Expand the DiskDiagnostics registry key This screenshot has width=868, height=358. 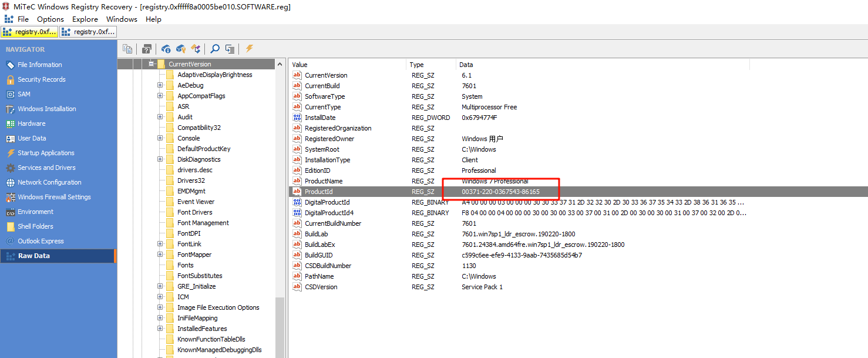[160, 159]
